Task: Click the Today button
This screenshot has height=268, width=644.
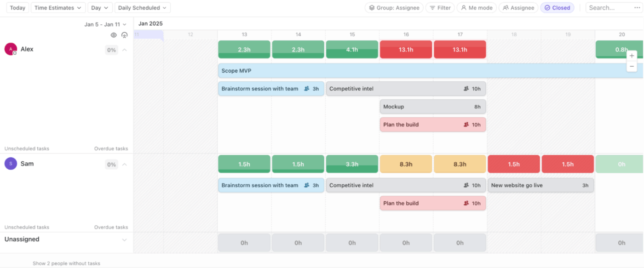Action: (x=17, y=7)
